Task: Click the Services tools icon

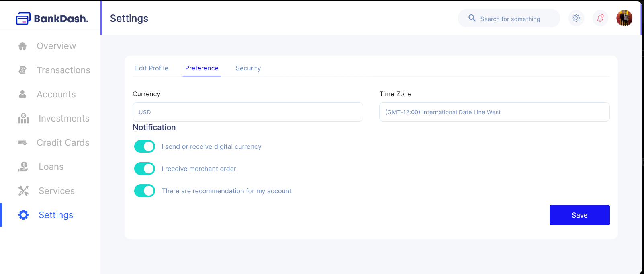Action: pyautogui.click(x=23, y=191)
